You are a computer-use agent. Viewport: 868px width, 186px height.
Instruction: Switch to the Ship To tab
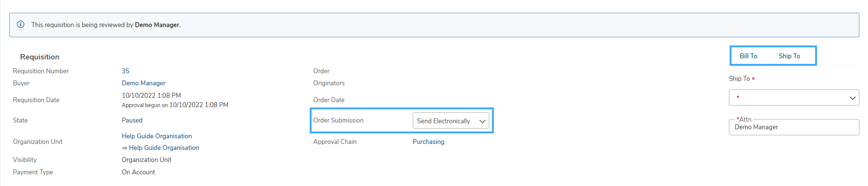tap(789, 56)
